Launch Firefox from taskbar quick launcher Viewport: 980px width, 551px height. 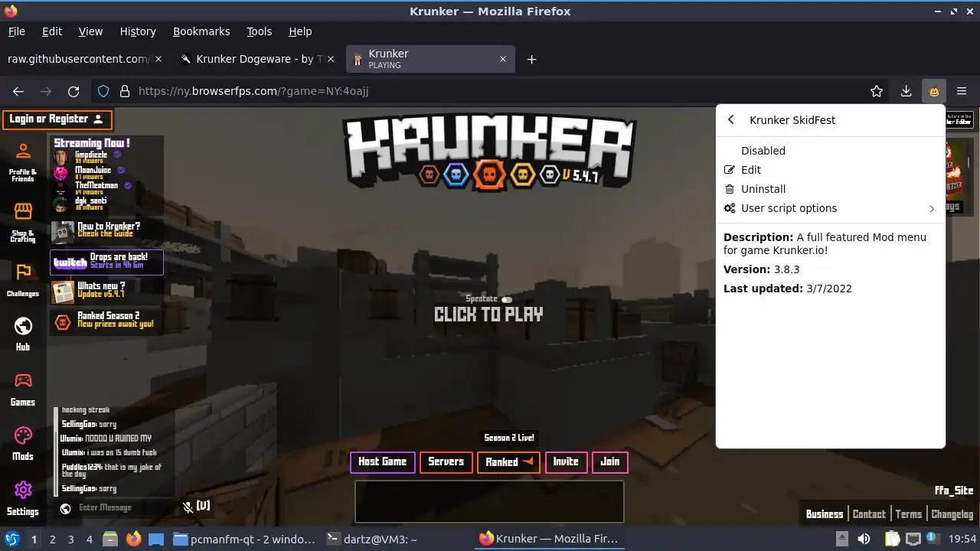click(x=133, y=539)
